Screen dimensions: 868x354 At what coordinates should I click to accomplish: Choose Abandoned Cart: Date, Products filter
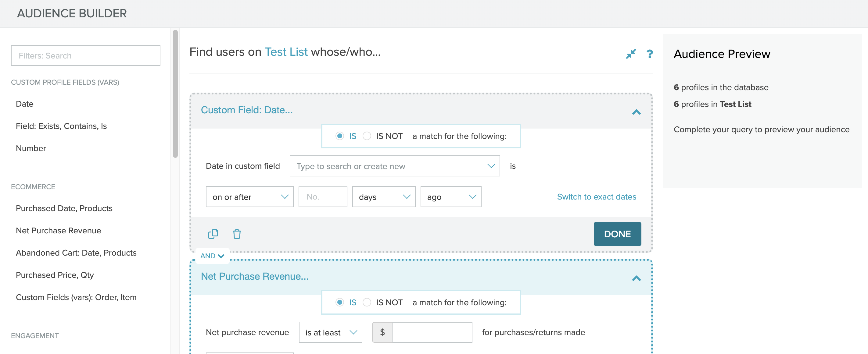pos(76,253)
